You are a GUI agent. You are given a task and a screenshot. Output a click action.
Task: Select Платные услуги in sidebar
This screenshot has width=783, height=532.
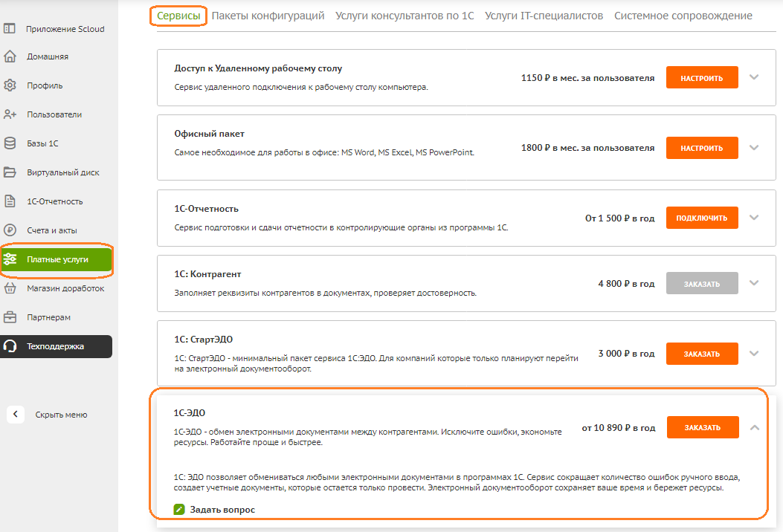click(56, 259)
